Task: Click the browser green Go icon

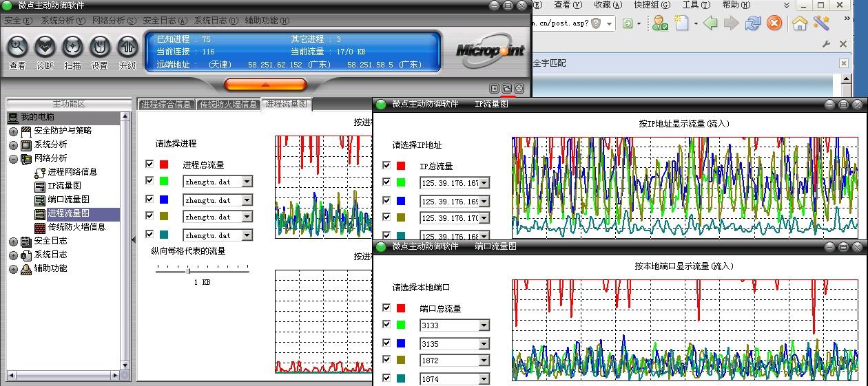Action: [628, 23]
